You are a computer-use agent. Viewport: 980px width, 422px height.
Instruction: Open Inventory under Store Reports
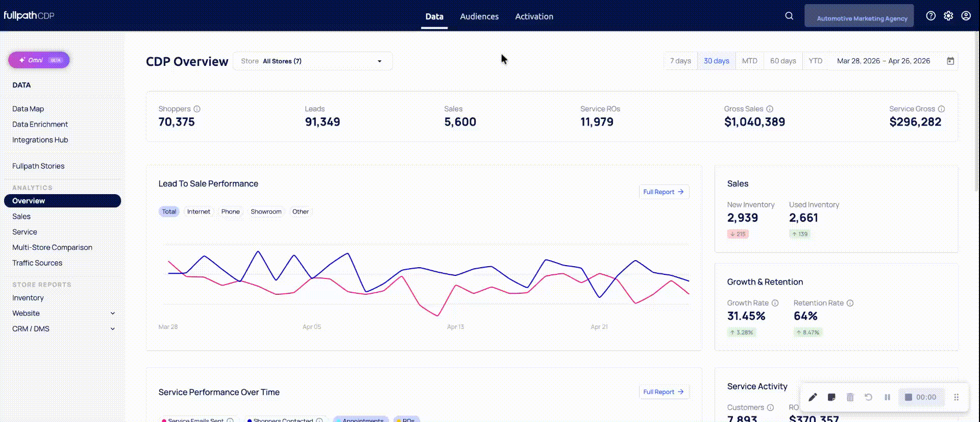[x=28, y=298]
